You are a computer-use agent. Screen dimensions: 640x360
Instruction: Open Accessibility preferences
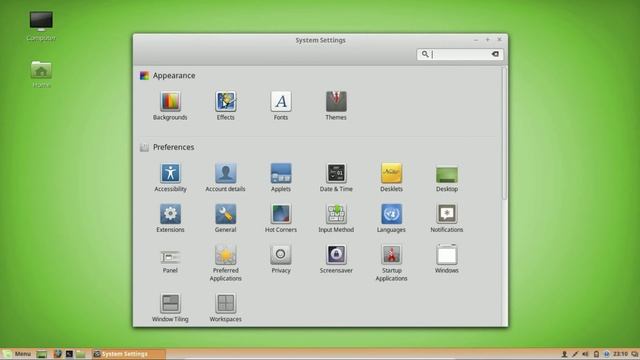coord(170,178)
